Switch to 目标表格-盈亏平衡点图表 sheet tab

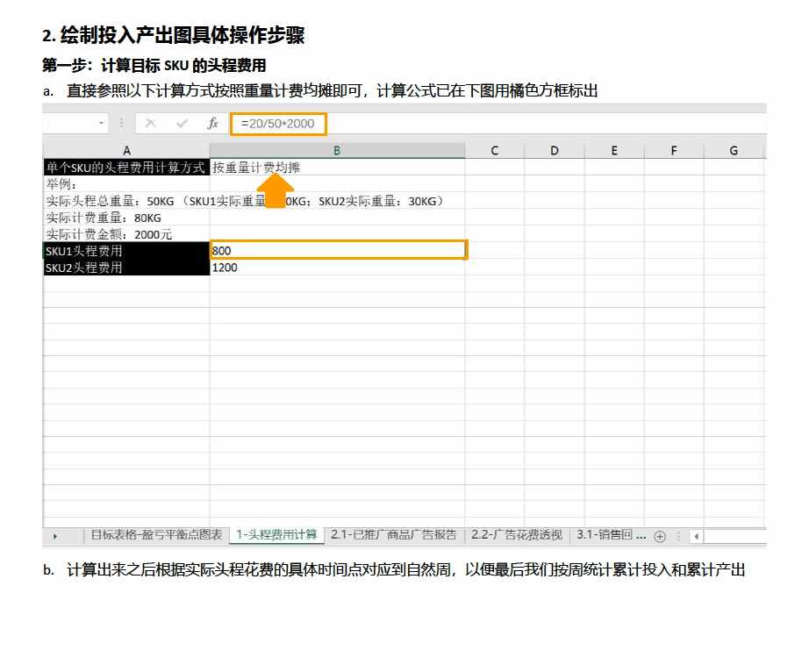pos(156,535)
